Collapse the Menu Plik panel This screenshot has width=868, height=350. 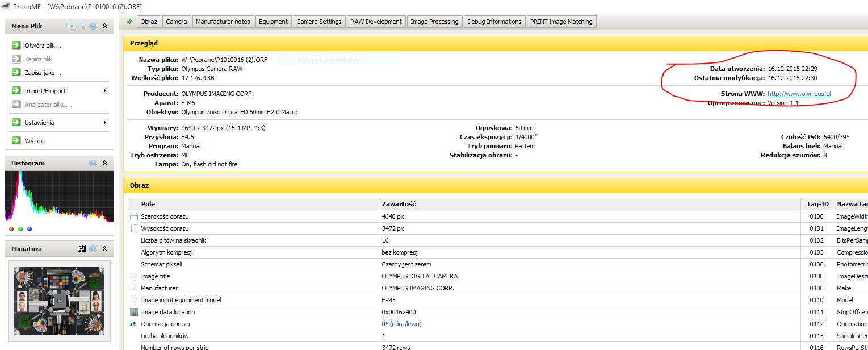point(104,26)
